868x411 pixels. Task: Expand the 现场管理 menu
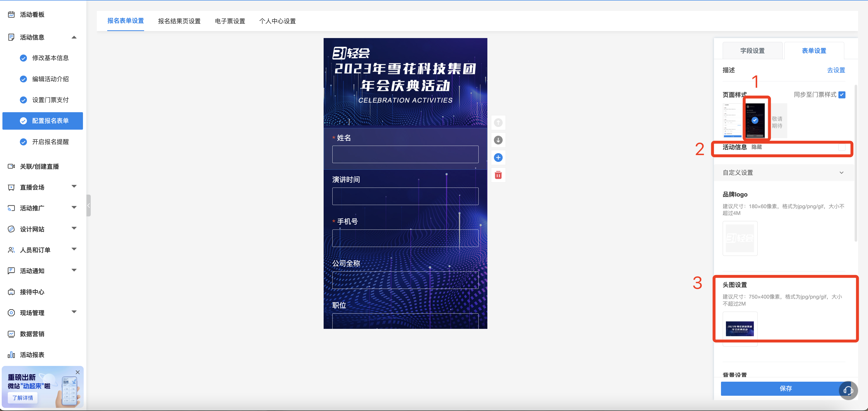74,312
